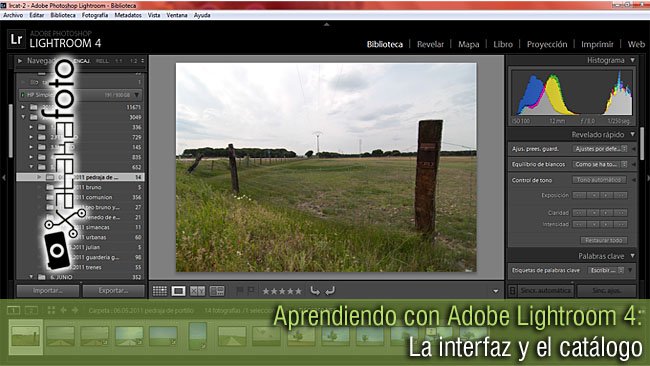
Task: Expand the folder with 15671 photos
Action: (24, 107)
